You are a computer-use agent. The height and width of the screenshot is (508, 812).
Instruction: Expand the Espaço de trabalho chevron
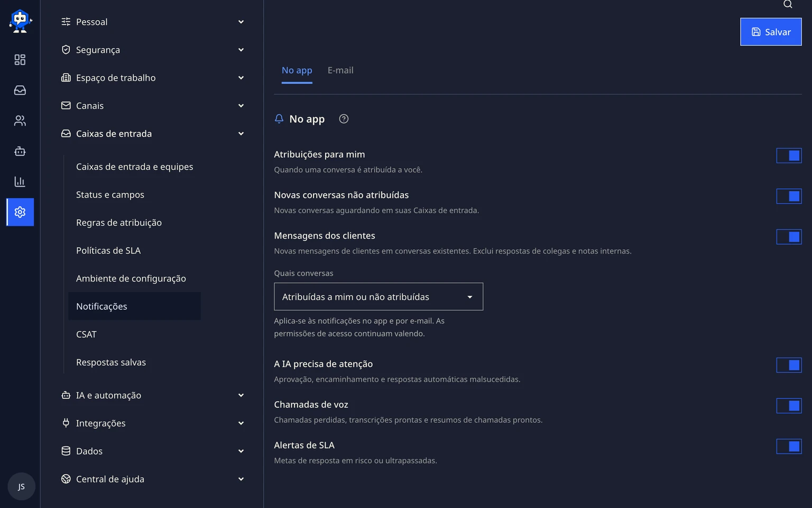pyautogui.click(x=241, y=78)
